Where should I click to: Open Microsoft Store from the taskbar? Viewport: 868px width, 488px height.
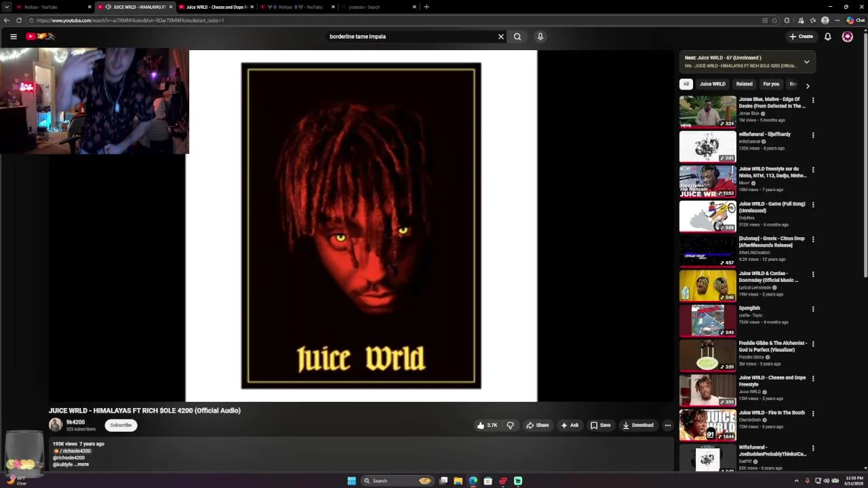point(488,481)
